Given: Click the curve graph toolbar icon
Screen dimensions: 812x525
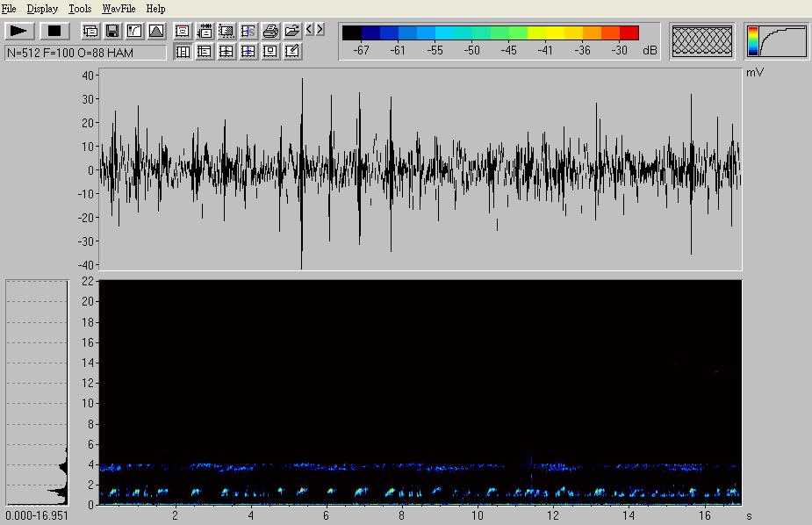Looking at the screenshot, I should [134, 31].
